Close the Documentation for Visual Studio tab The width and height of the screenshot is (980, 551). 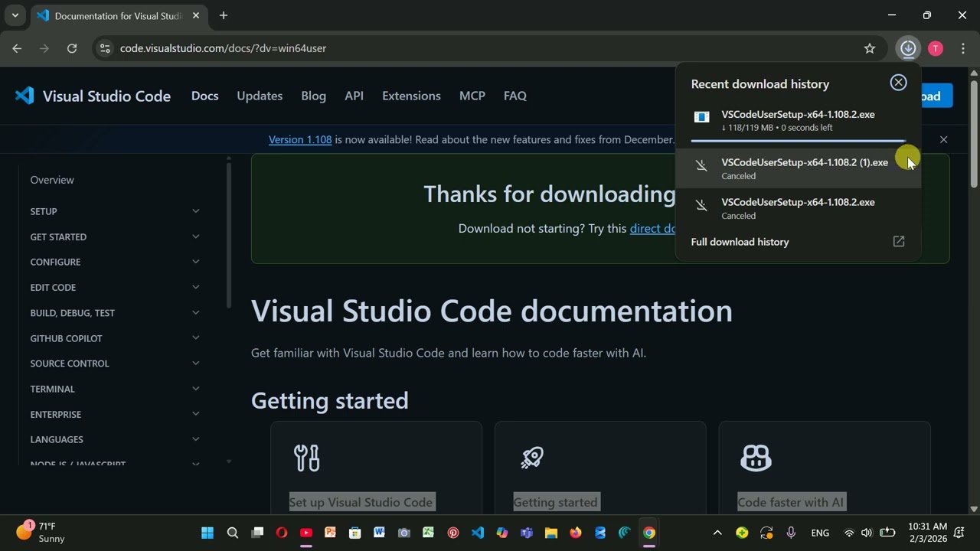coord(197,15)
